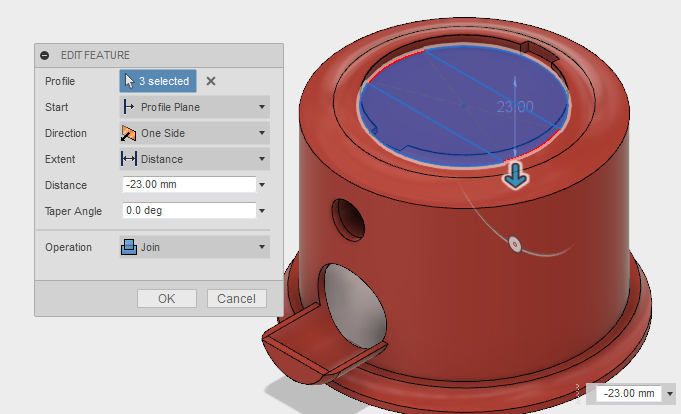Open the dropdown arrow beside the floating value box
681x414 pixels.
(670, 394)
